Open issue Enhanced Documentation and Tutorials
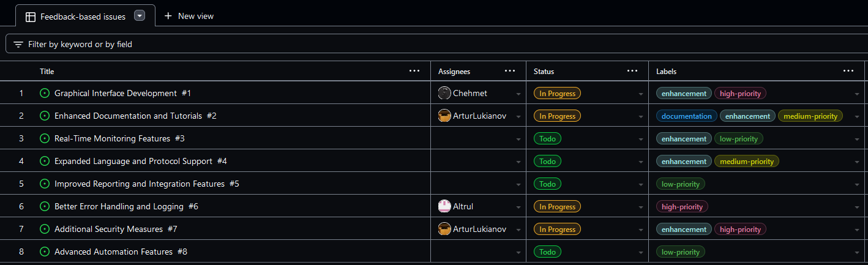This screenshot has height=265, width=868. click(129, 116)
